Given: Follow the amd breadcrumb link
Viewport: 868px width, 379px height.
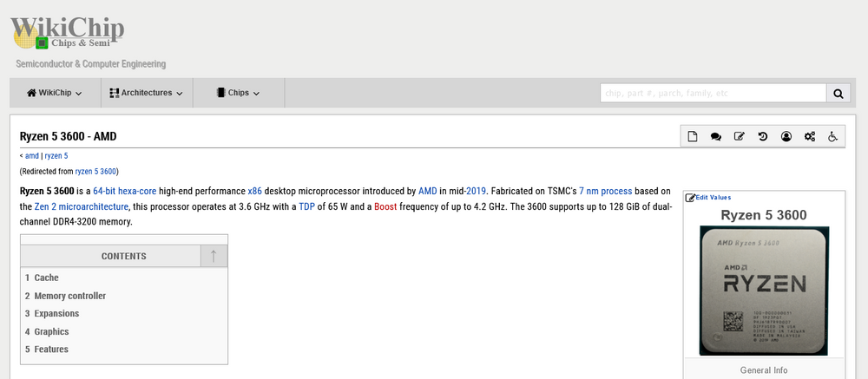Looking at the screenshot, I should 32,156.
